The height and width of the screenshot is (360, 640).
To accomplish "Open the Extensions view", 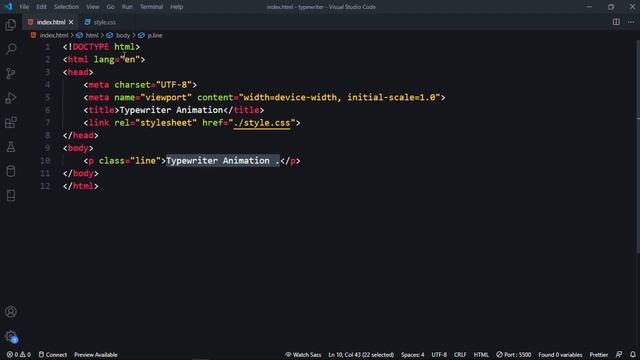I will [11, 122].
